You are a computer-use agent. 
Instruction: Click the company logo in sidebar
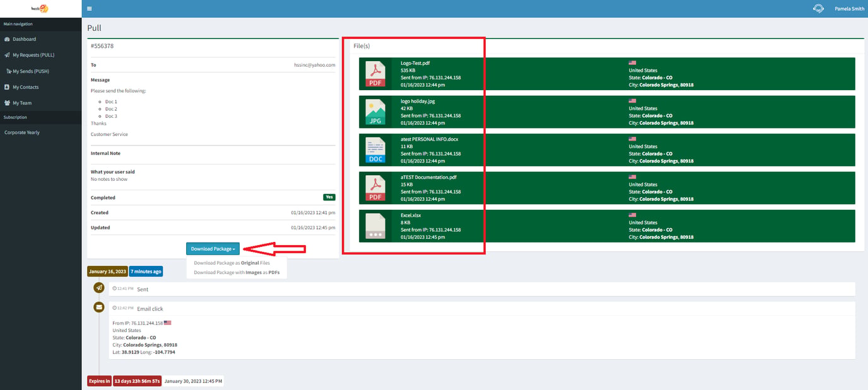(40, 9)
